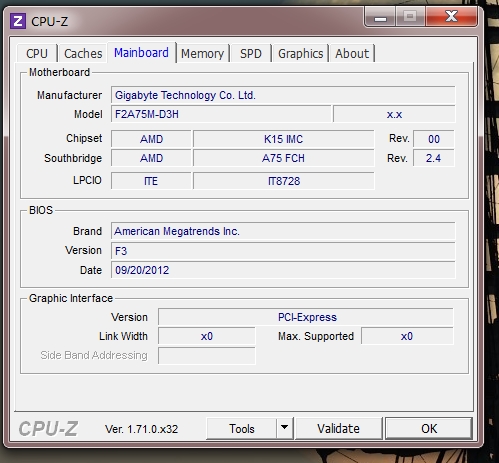The height and width of the screenshot is (463, 499).
Task: Click the Chipset vendor AMD field
Action: pyautogui.click(x=151, y=139)
